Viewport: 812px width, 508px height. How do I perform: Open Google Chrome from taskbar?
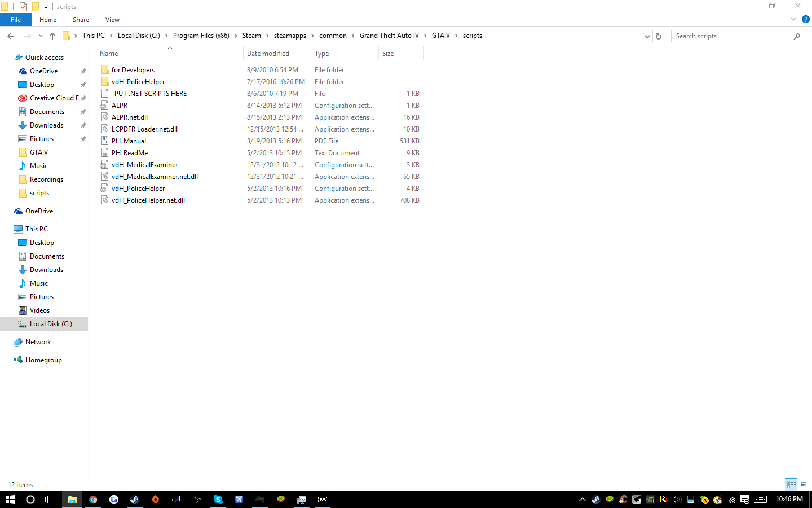pos(93,500)
